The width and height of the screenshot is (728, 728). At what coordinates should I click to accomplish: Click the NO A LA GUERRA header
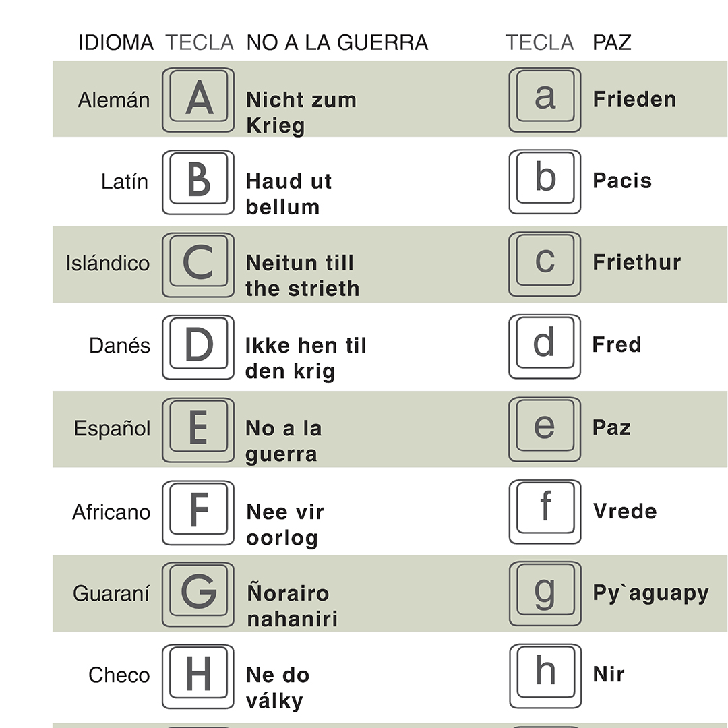point(337,42)
